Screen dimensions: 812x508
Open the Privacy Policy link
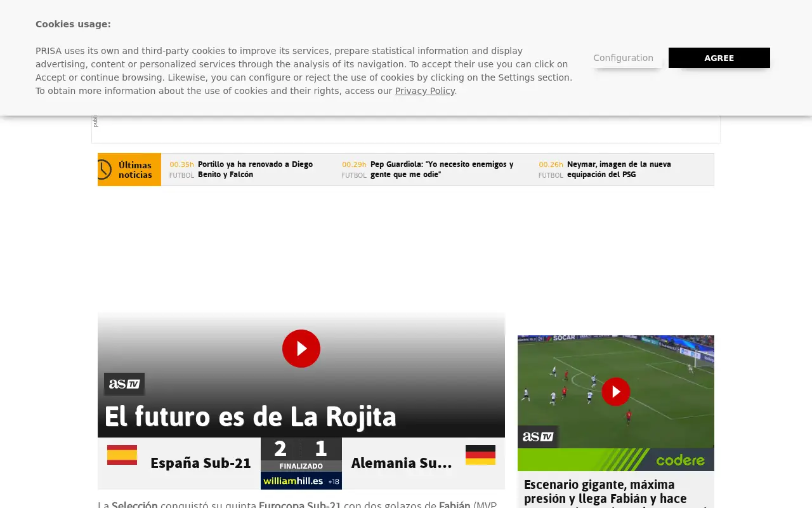click(x=424, y=91)
